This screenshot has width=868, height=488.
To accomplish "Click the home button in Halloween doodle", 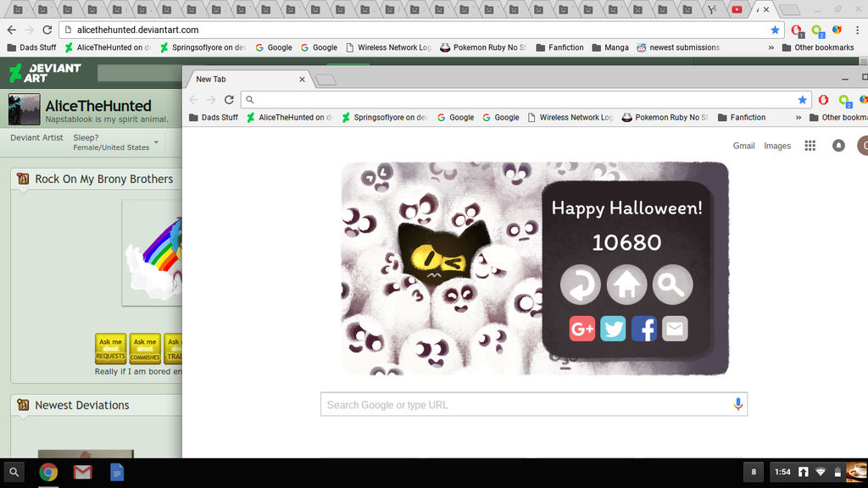I will coord(626,285).
